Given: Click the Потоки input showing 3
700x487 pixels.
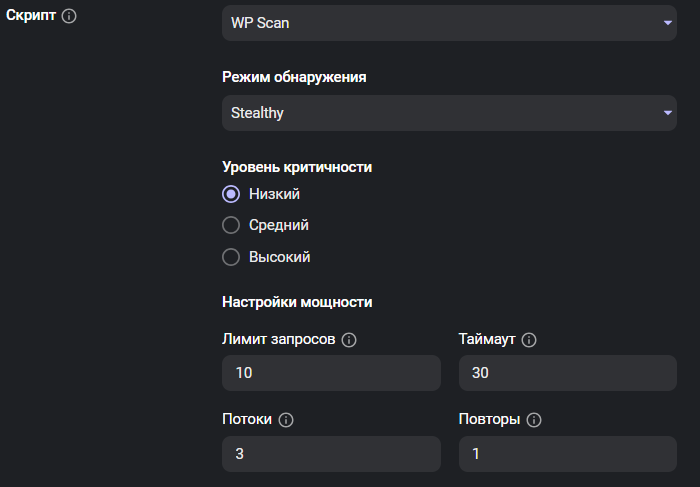Looking at the screenshot, I should coord(331,454).
